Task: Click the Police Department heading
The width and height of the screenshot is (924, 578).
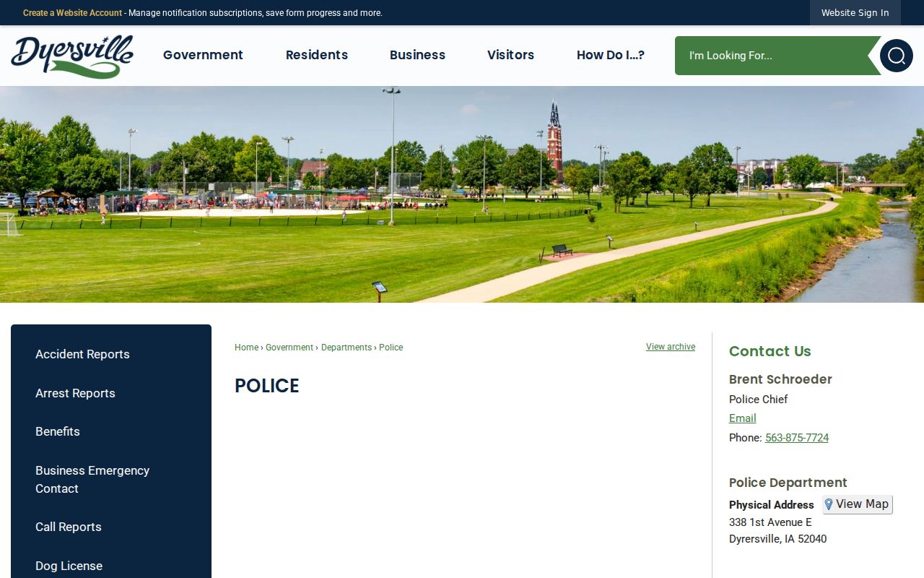Action: point(788,483)
